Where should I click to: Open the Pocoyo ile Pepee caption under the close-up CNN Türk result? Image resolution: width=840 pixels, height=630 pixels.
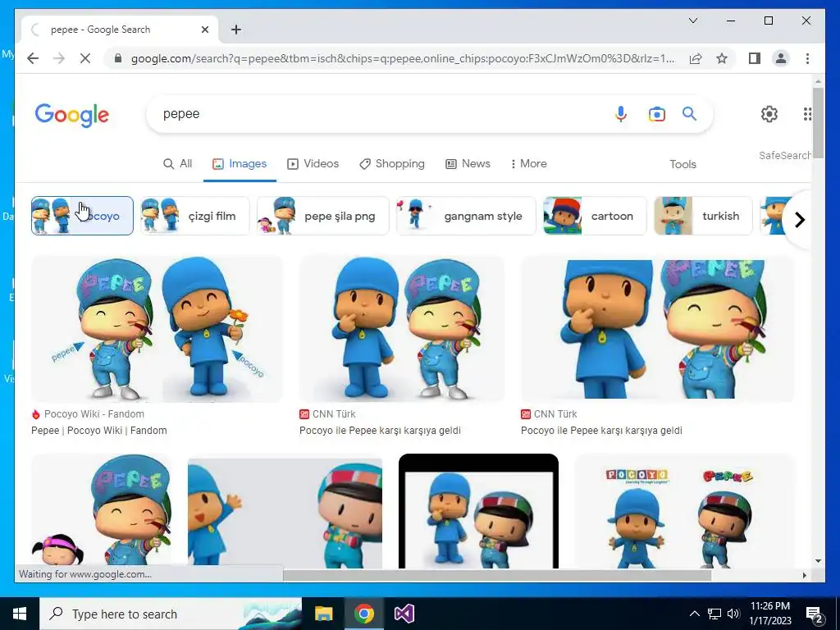(x=601, y=430)
